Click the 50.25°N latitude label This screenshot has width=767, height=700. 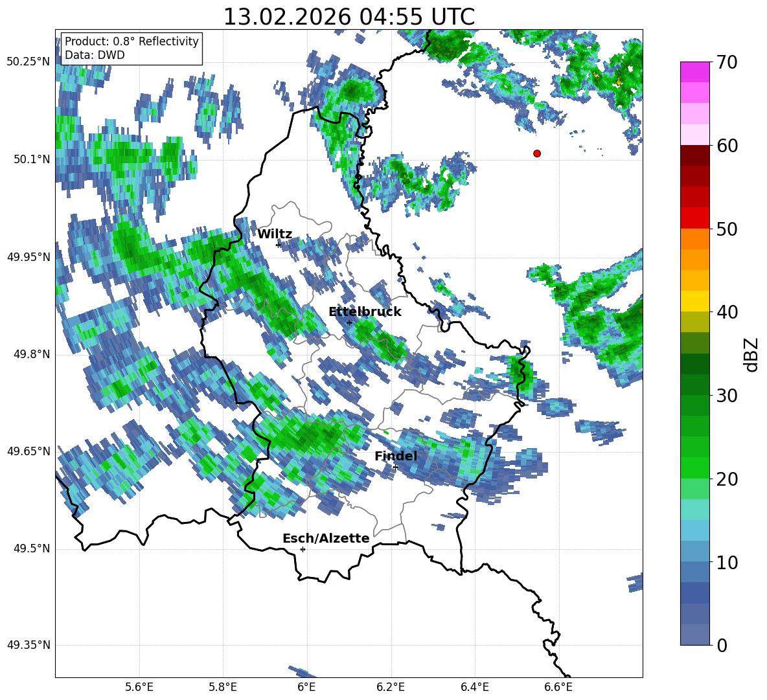(29, 62)
